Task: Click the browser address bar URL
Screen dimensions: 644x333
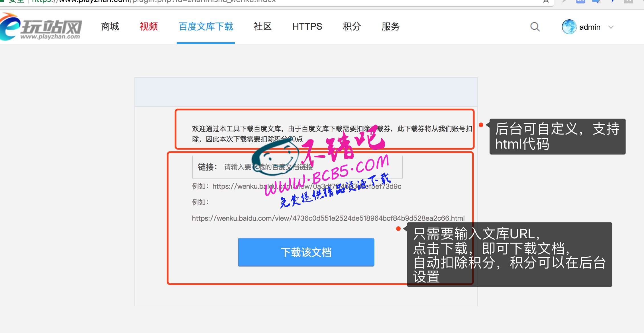Action: 154,1
